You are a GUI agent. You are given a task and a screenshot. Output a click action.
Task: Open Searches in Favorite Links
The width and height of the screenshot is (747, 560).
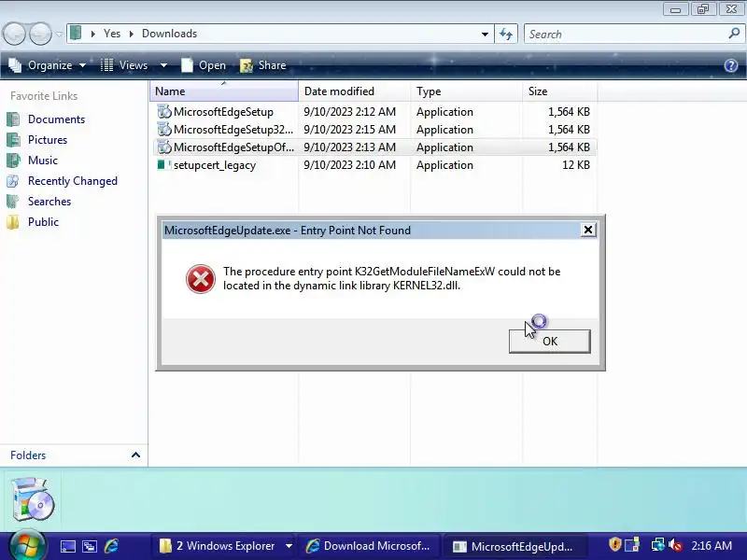tap(49, 202)
